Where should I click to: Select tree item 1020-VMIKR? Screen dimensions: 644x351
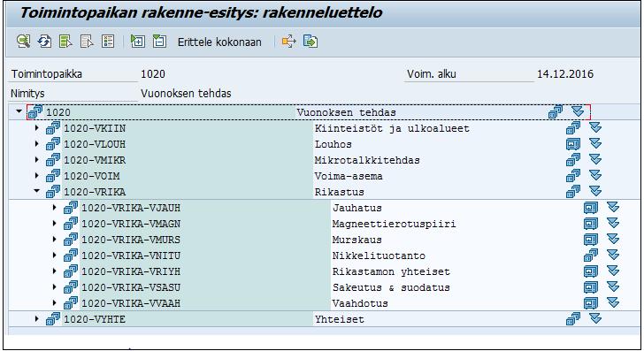(95, 161)
